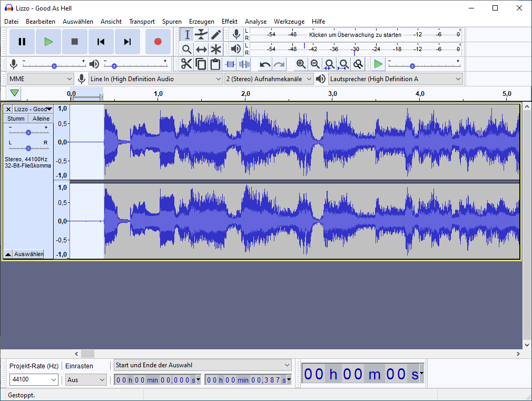The width and height of the screenshot is (532, 401).
Task: Open the MME audio host dropdown
Action: coord(41,79)
